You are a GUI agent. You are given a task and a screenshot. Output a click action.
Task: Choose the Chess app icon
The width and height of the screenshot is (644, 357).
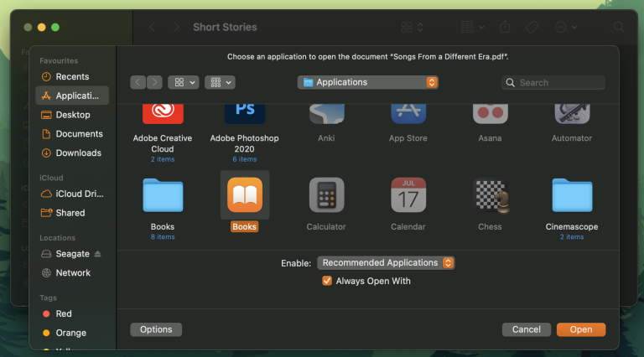490,195
